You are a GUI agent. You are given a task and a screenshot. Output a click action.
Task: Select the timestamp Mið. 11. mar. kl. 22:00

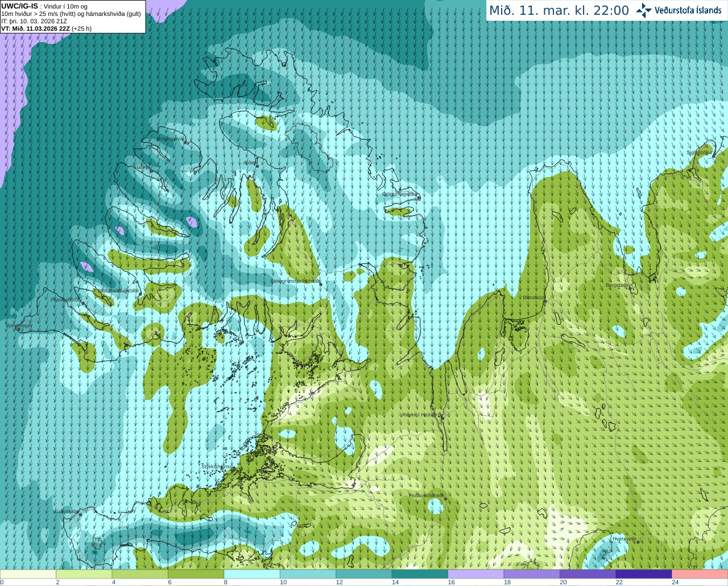(x=559, y=10)
